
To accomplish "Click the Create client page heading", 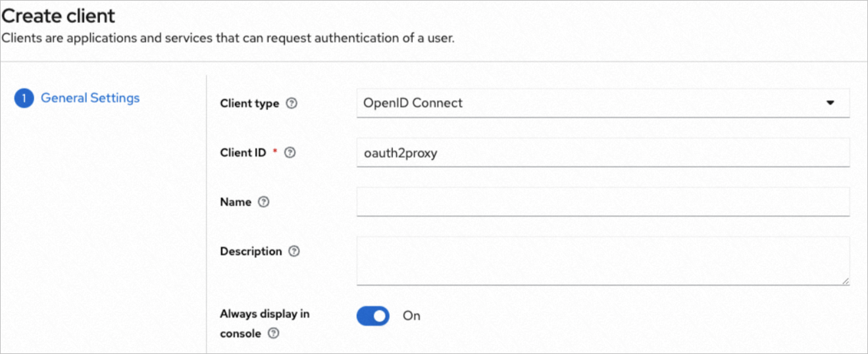I will pyautogui.click(x=59, y=16).
